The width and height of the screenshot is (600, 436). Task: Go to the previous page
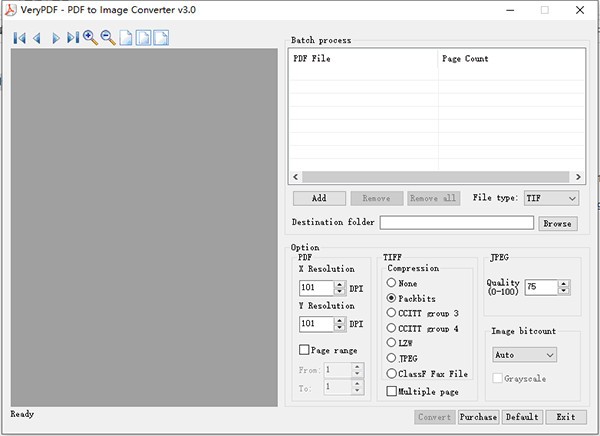tap(37, 38)
